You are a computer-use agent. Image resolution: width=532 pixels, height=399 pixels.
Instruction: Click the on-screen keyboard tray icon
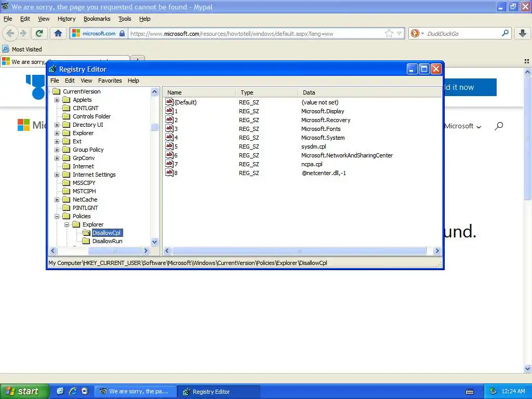coord(470,392)
